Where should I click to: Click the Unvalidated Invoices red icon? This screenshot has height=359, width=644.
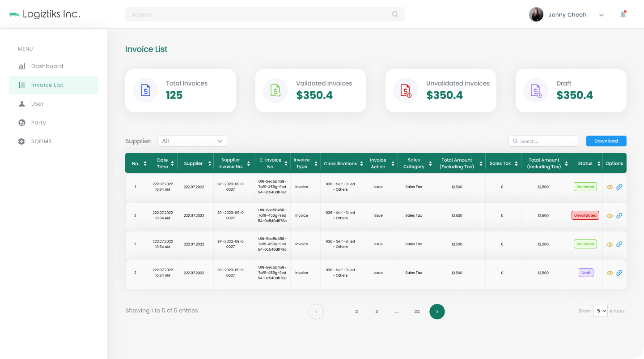[406, 90]
